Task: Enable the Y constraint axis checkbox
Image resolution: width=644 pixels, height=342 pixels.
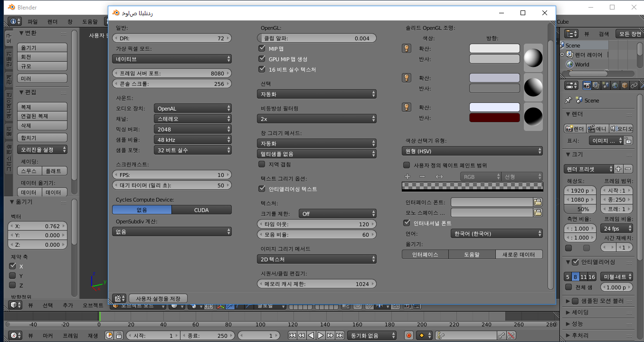Action: (x=13, y=276)
